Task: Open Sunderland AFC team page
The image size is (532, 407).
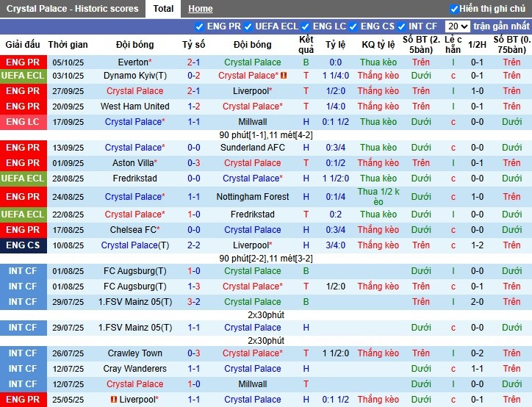Action: (253, 148)
